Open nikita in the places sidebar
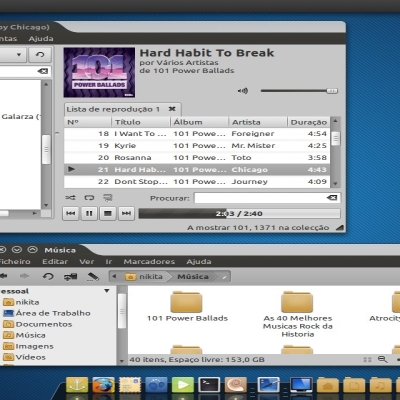Image resolution: width=400 pixels, height=400 pixels. pos(21,302)
